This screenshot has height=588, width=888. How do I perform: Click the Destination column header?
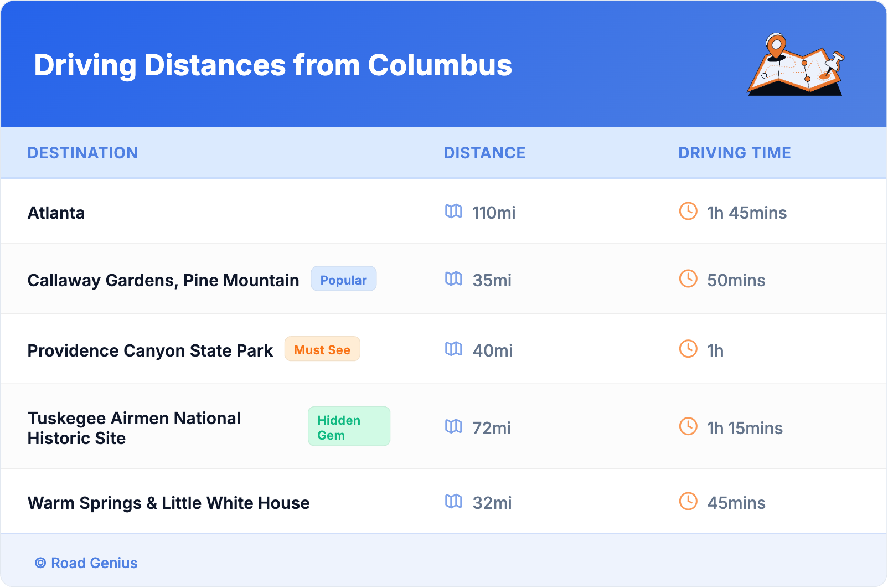point(82,153)
